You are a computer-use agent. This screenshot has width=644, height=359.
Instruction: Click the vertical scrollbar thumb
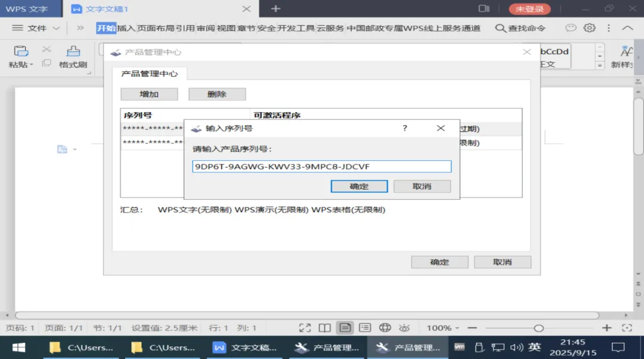pos(638,127)
